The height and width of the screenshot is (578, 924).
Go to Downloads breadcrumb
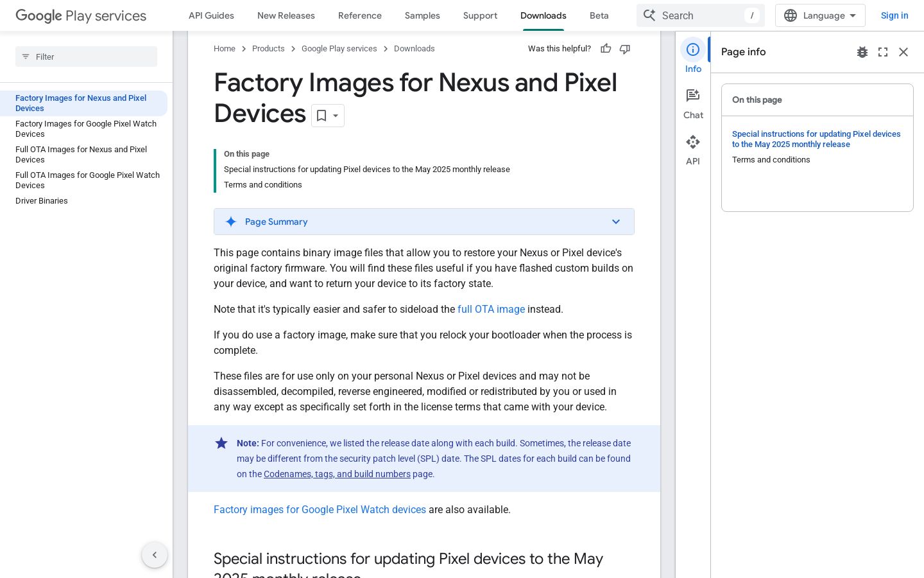[x=415, y=49]
